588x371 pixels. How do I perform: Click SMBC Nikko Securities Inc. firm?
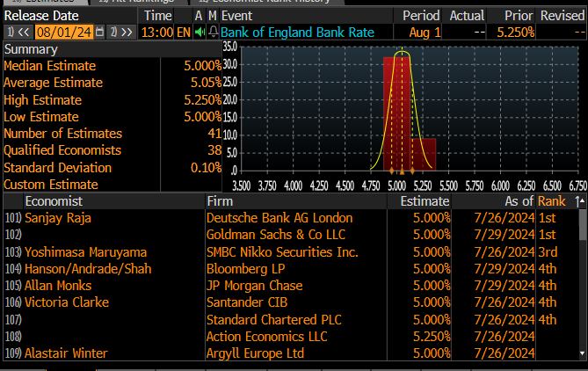[282, 252]
